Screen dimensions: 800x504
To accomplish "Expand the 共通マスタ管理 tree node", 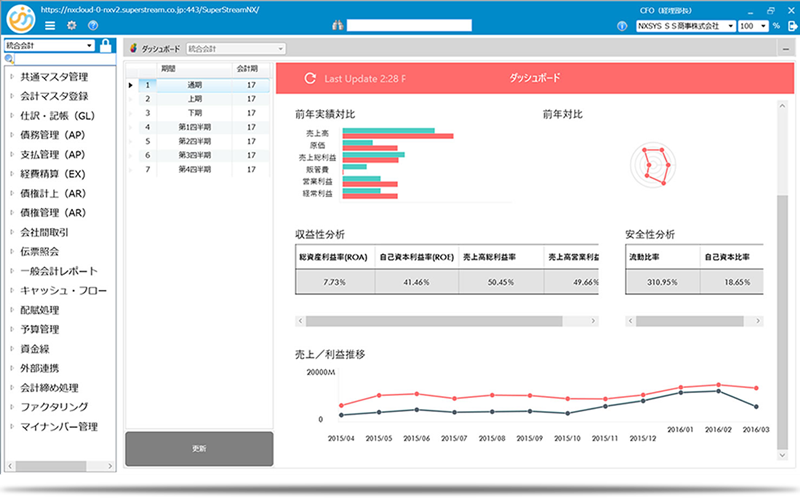I will [x=11, y=77].
